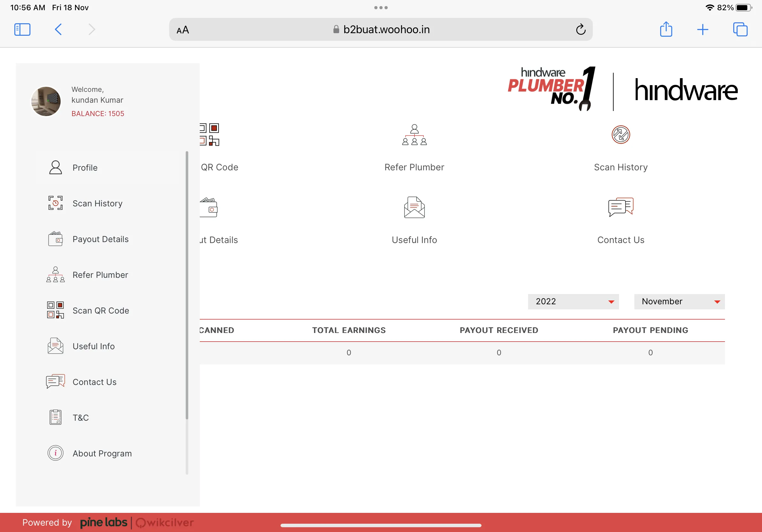
Task: Expand the 2022 year dropdown
Action: 573,301
